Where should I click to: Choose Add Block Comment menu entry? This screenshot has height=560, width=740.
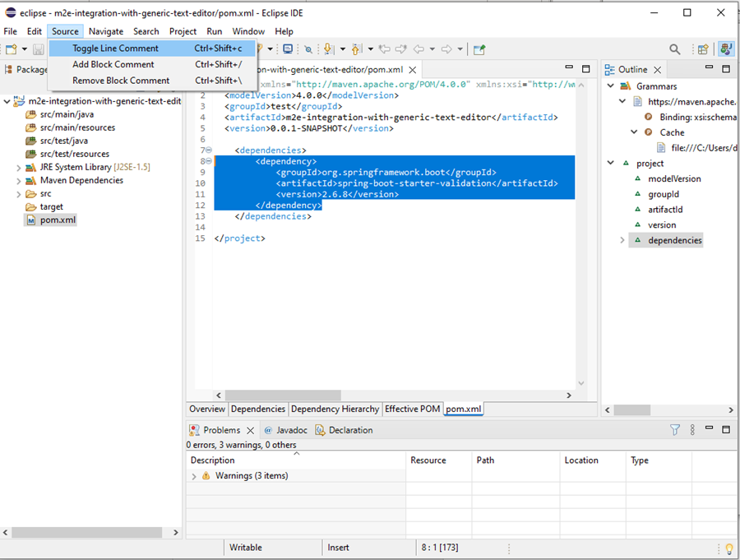152,64
